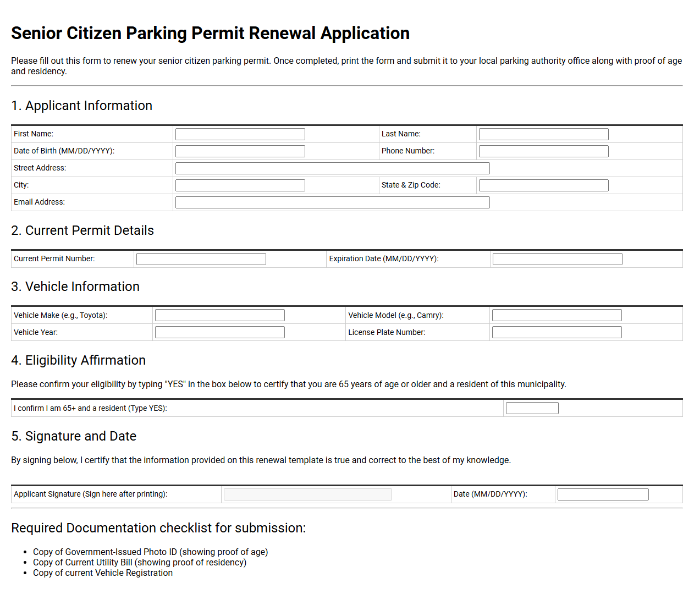This screenshot has height=616, width=694.
Task: Click the 'Phone Number:' label
Action: tap(408, 151)
